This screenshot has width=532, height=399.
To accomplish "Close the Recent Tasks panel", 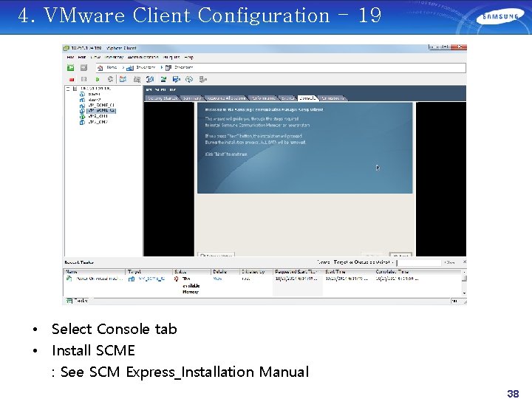I will (464, 262).
